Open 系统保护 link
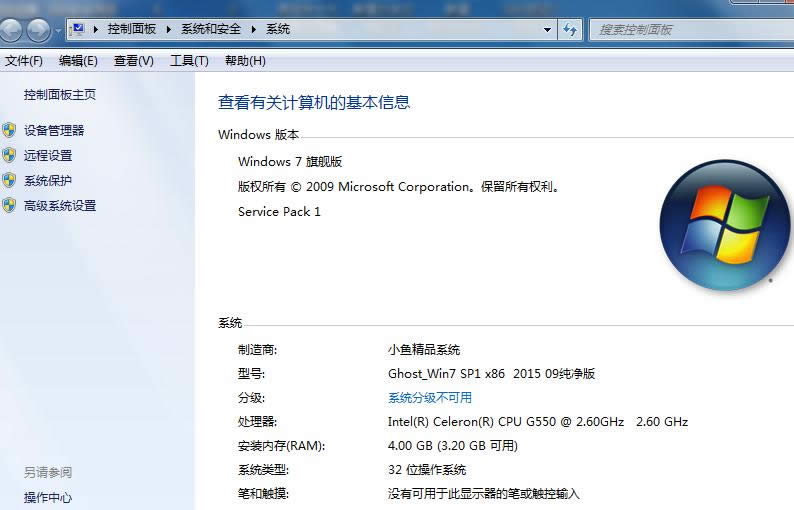This screenshot has width=794, height=510. pos(48,180)
